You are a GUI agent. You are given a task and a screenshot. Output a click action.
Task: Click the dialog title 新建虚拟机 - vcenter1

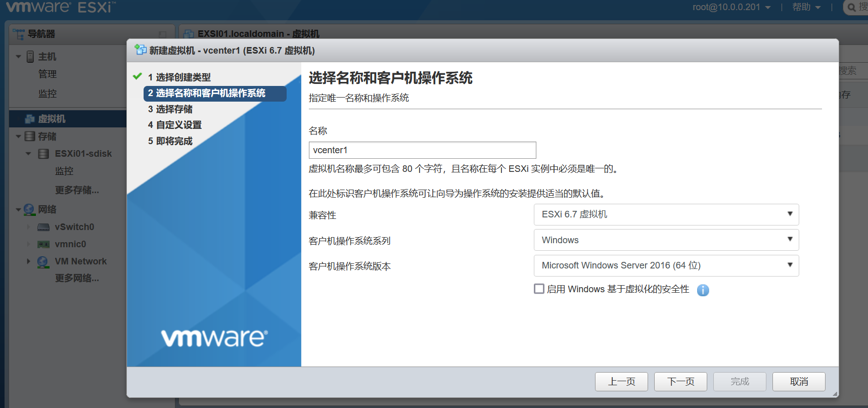(232, 51)
